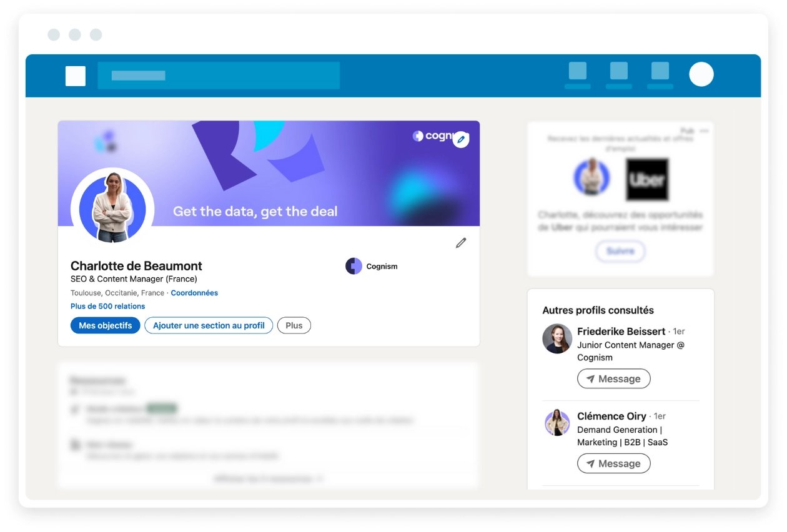Click Suivre to follow Uber
Viewport: 787px width, 532px height.
[x=620, y=251]
